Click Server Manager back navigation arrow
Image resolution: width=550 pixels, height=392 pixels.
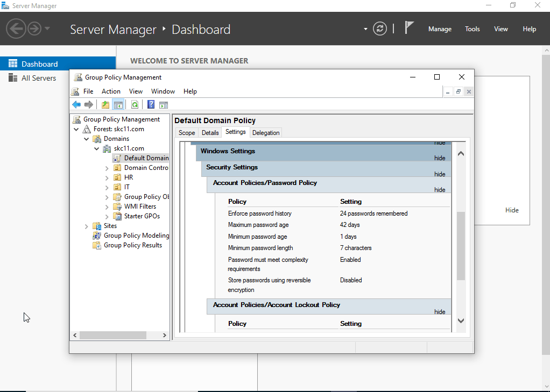pos(16,28)
